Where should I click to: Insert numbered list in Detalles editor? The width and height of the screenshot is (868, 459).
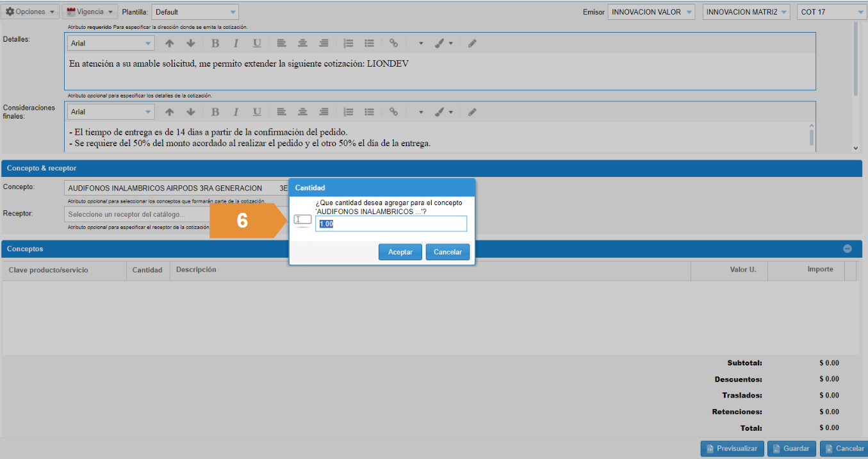[x=348, y=44]
